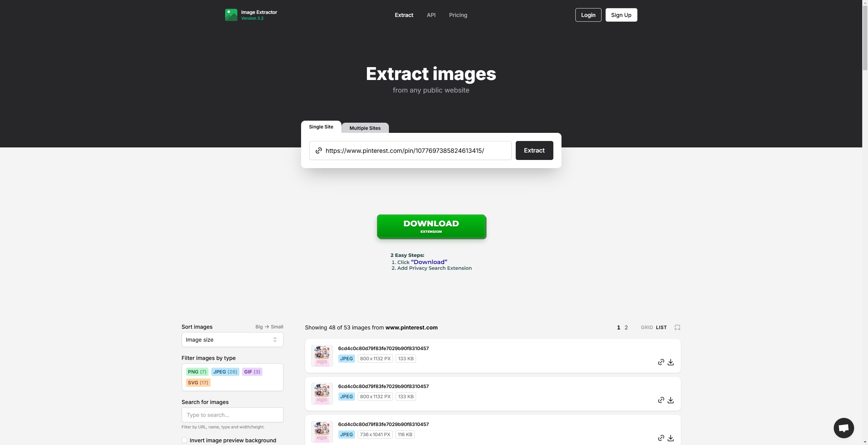Filter images by GIF type

tap(252, 372)
